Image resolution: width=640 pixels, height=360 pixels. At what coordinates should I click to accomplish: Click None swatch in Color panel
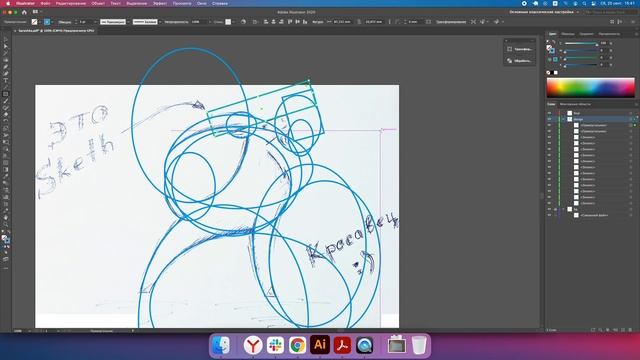[549, 73]
